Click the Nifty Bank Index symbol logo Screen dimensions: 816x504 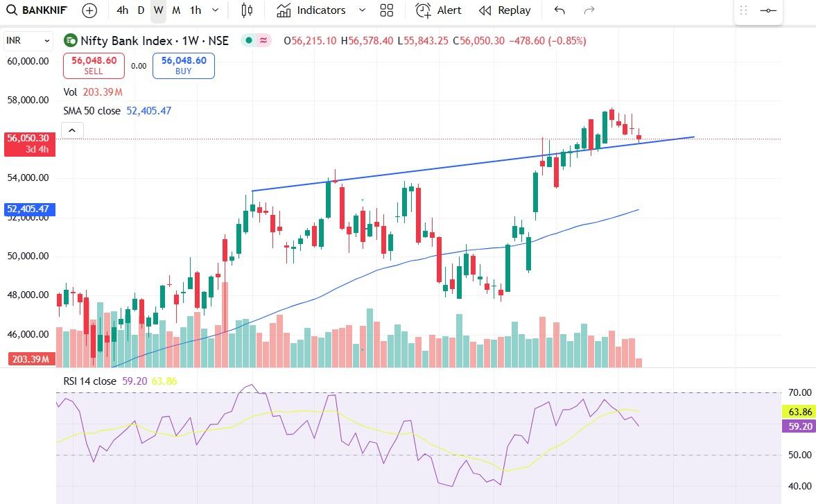click(x=70, y=41)
